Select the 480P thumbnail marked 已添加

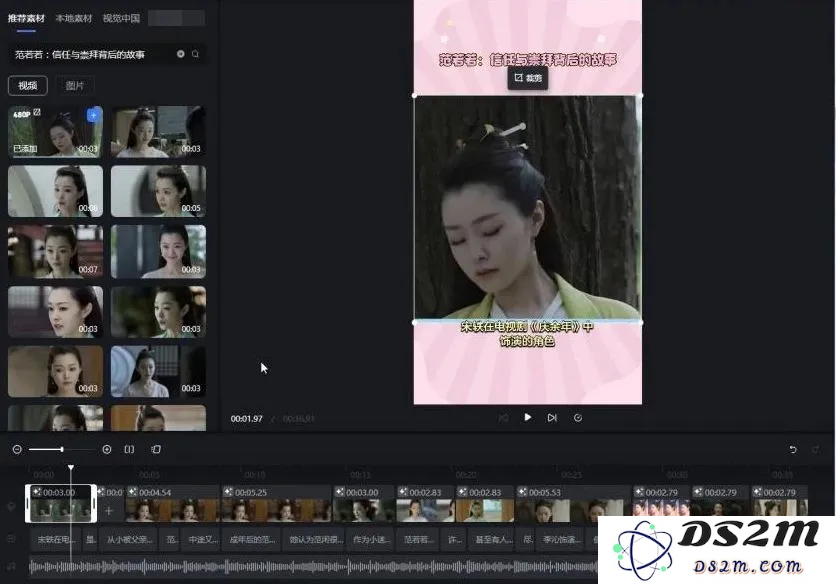(x=55, y=131)
